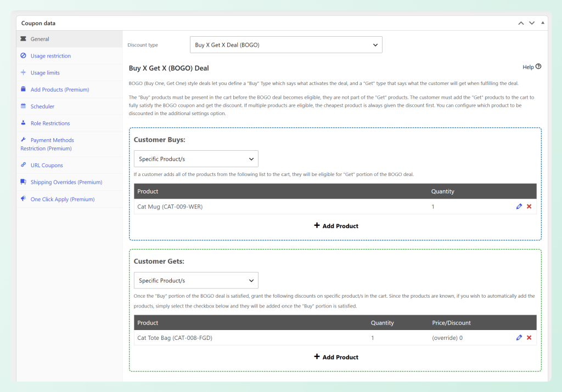This screenshot has height=392, width=562.
Task: Click the Help question mark icon
Action: [538, 66]
